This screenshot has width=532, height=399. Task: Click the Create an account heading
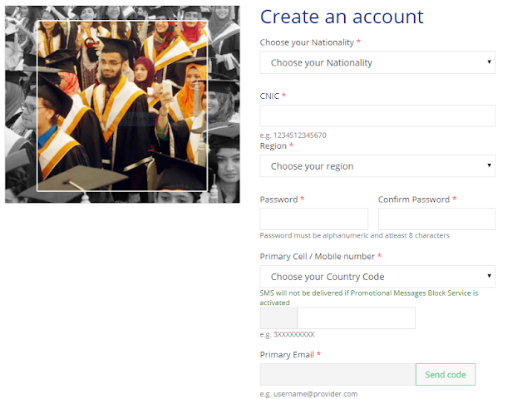tap(342, 17)
